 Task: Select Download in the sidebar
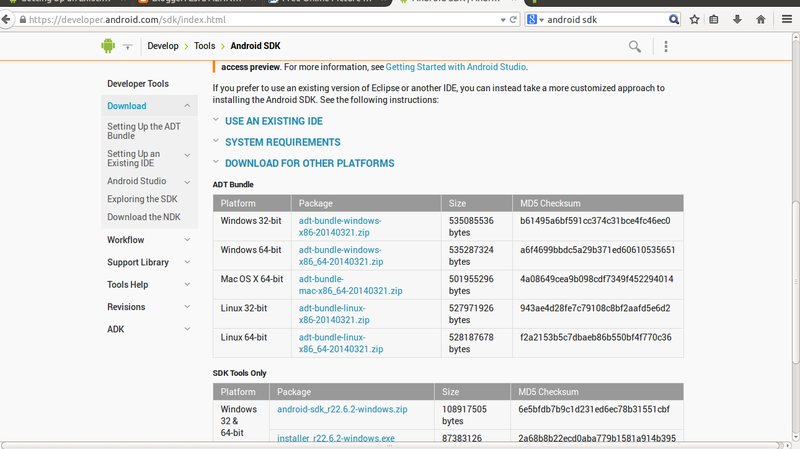pyautogui.click(x=127, y=106)
